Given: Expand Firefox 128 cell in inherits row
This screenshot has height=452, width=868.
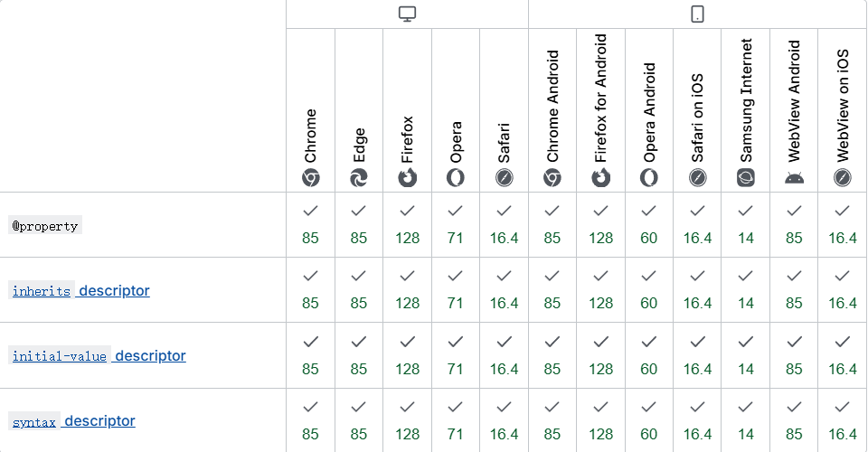Looking at the screenshot, I should (408, 290).
